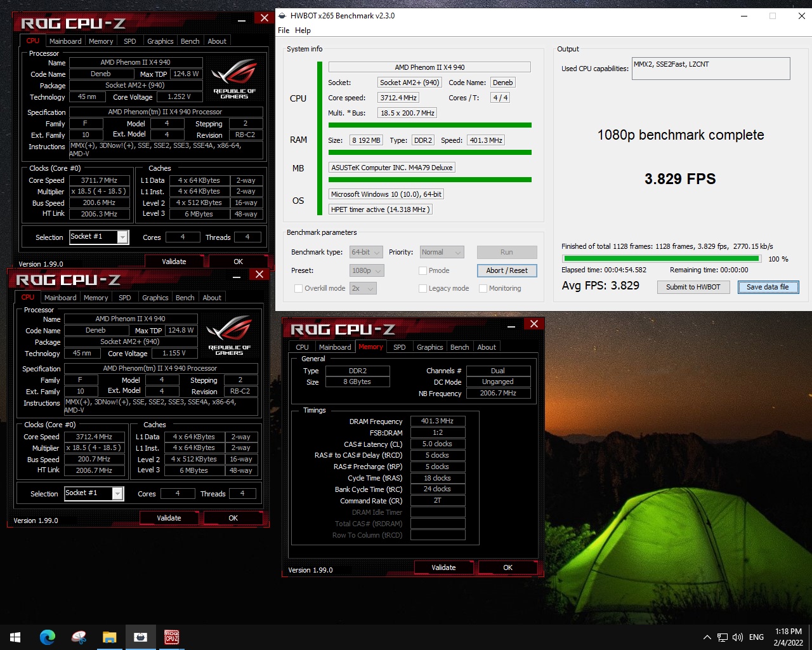Click ROG logo in CPU-Z with 1.155 V
812x650 pixels.
(x=230, y=335)
